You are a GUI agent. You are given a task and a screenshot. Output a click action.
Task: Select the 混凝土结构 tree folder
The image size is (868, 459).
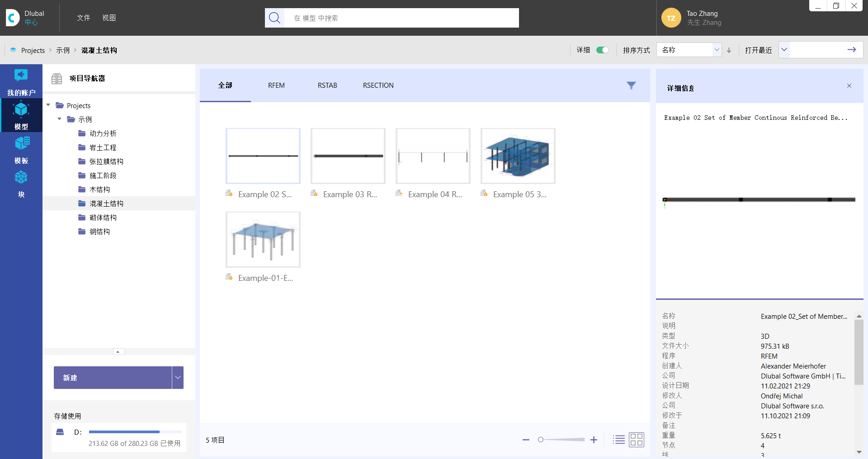[119, 203]
